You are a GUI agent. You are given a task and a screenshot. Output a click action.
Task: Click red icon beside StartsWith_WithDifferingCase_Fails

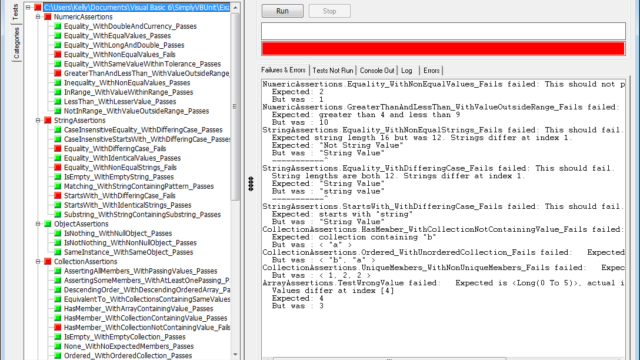point(58,196)
